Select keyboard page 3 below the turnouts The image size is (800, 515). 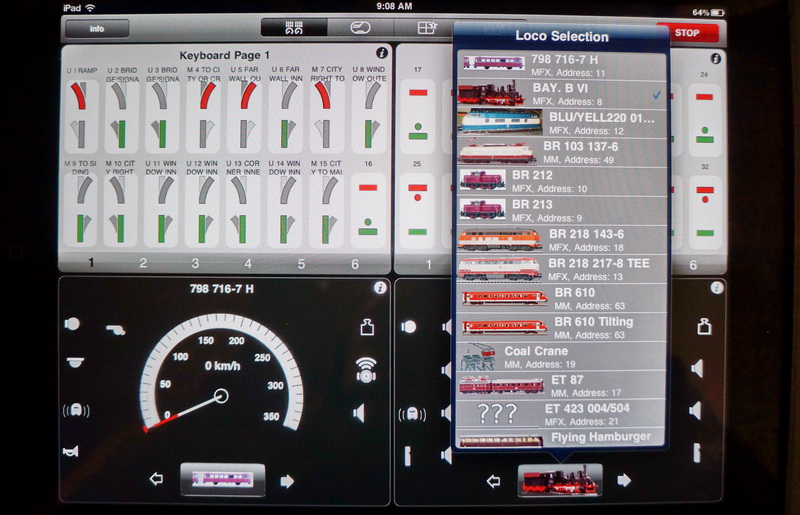point(195,263)
